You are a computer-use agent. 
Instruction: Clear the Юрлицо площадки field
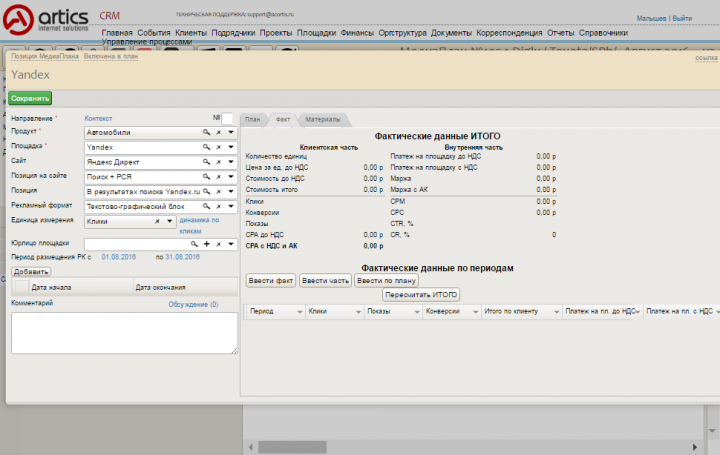[x=219, y=244]
